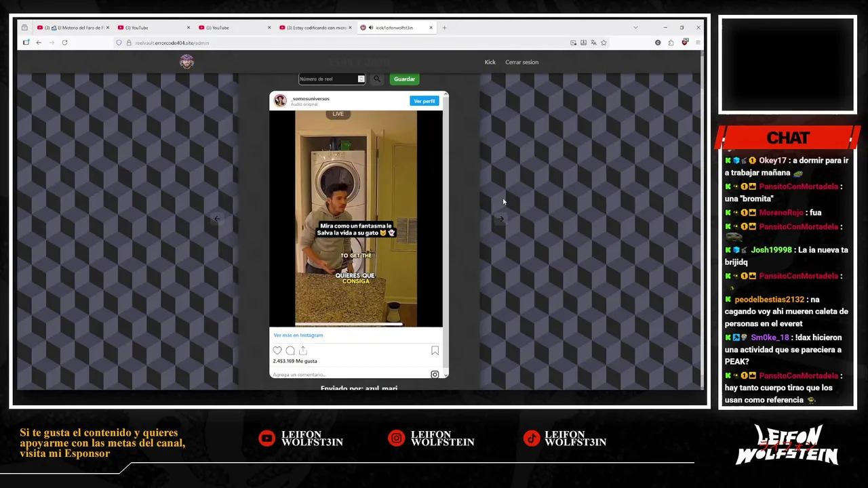This screenshot has width=868, height=488.
Task: Switch to the second YouTube tab
Action: (234, 28)
